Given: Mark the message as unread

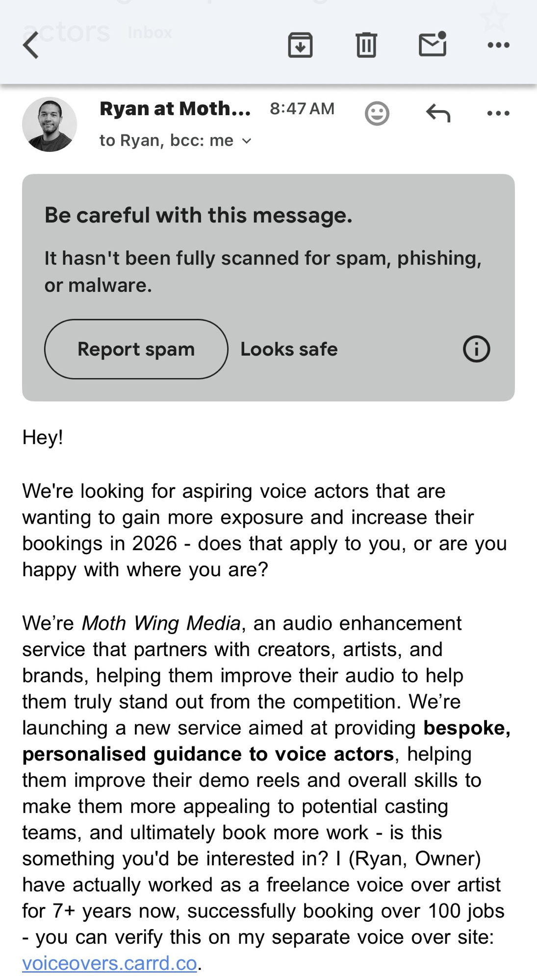Looking at the screenshot, I should click(x=433, y=44).
